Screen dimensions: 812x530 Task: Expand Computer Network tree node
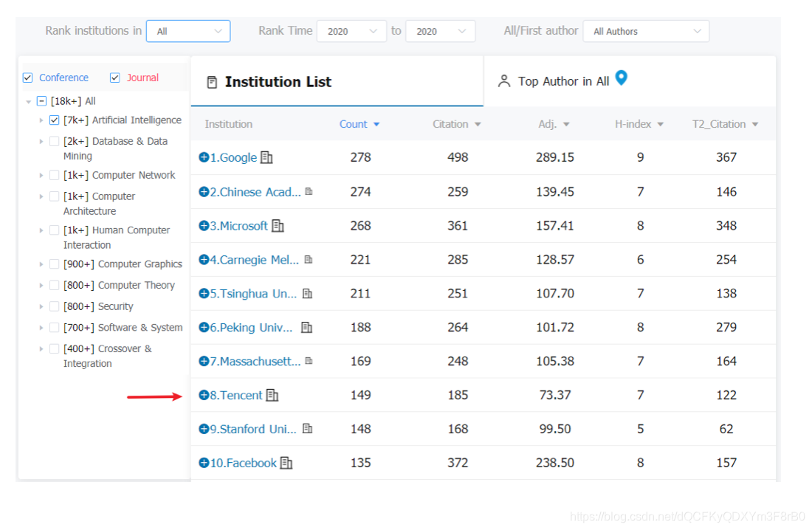[41, 175]
